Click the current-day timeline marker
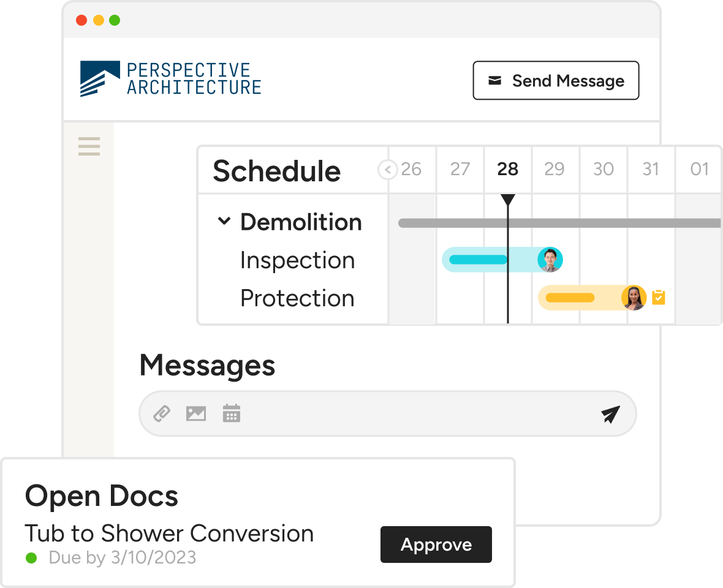This screenshot has width=723, height=588. click(508, 200)
